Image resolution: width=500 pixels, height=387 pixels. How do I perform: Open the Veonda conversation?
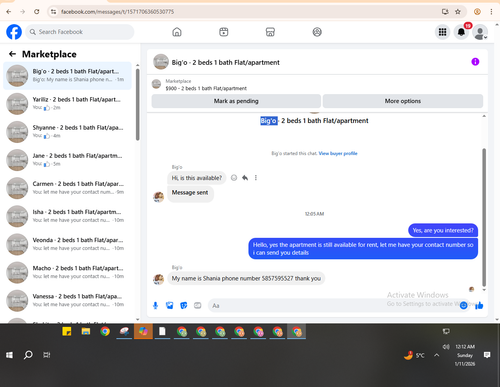pos(67,244)
